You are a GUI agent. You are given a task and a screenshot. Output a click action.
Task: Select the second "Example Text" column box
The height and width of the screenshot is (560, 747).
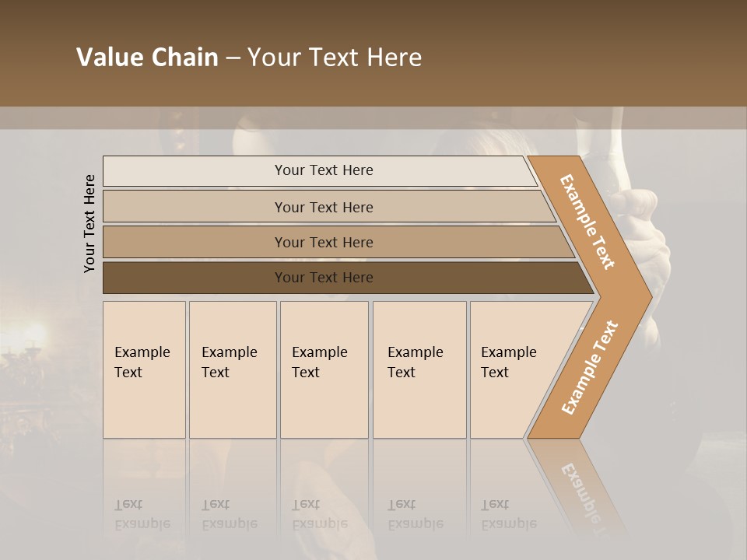pos(232,369)
